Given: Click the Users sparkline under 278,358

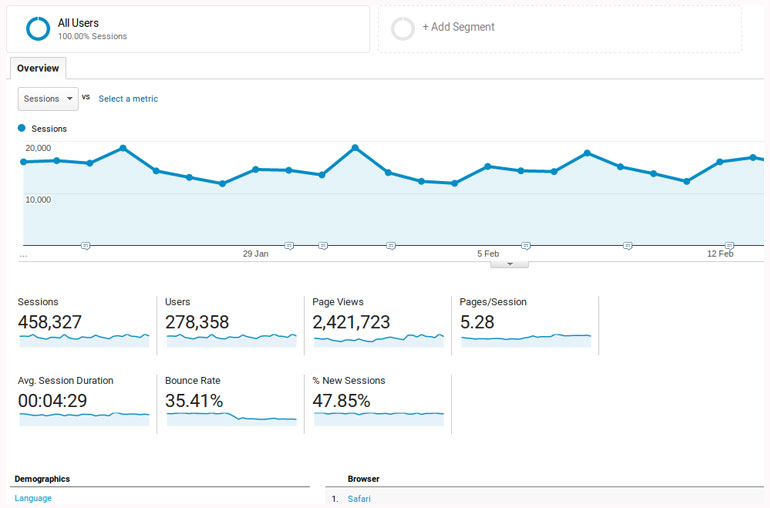Looking at the screenshot, I should pos(231,339).
